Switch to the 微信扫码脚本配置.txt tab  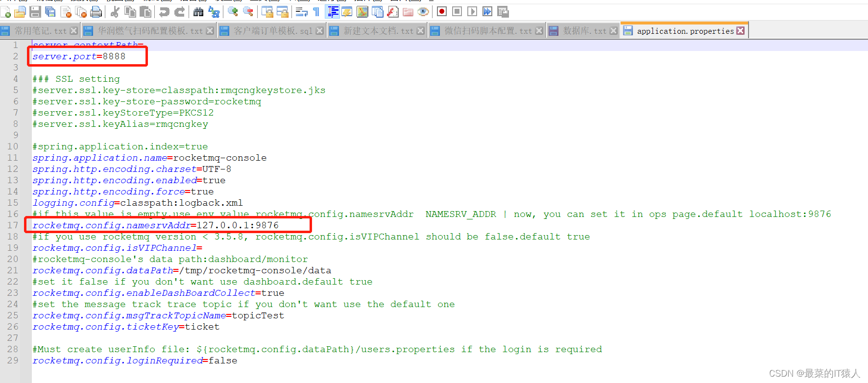(x=487, y=31)
